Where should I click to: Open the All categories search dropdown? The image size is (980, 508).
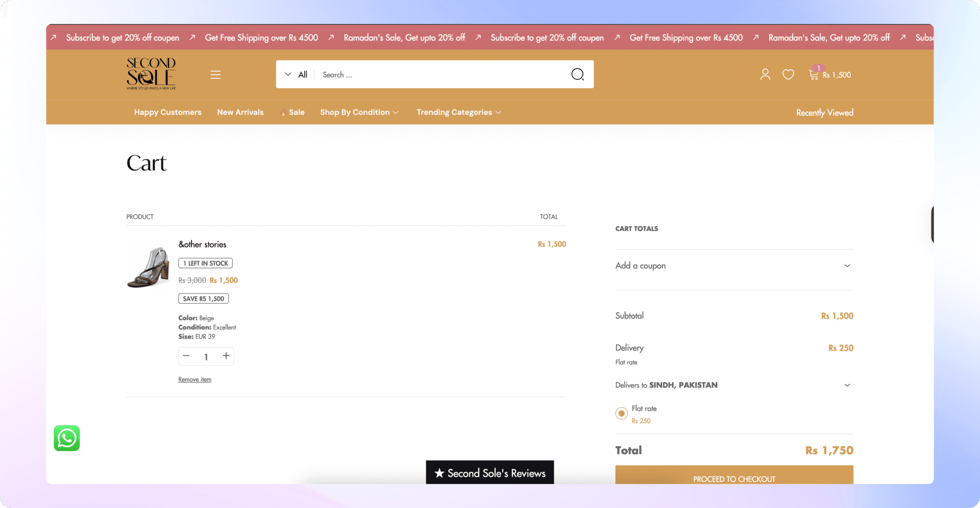click(x=296, y=75)
